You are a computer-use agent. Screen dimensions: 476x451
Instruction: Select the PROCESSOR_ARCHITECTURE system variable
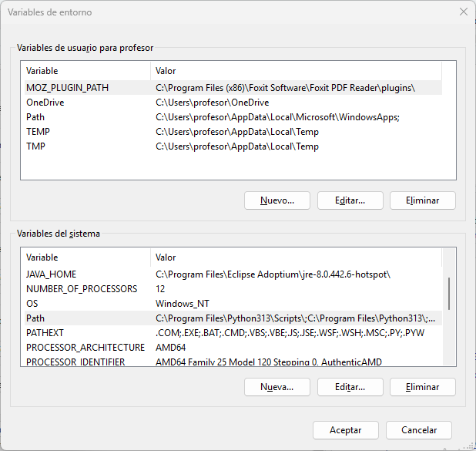click(x=233, y=348)
